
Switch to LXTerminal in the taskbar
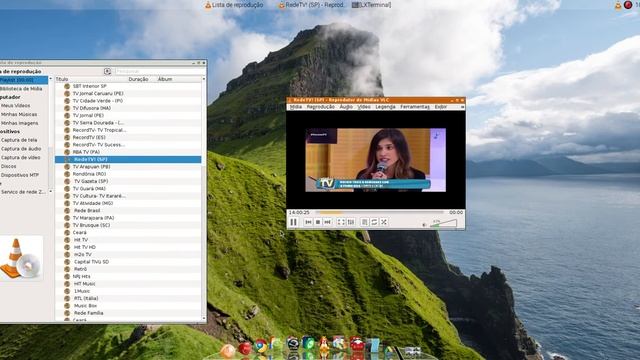tap(371, 5)
